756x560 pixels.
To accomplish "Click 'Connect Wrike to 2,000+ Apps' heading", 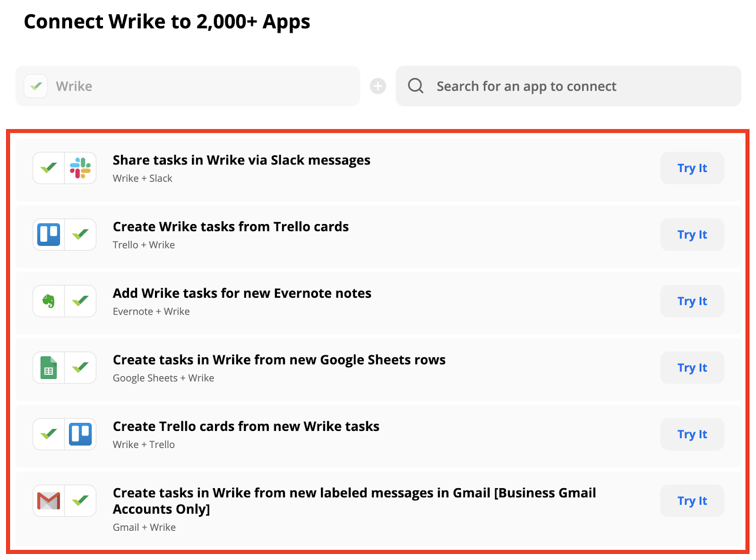I will [x=167, y=22].
